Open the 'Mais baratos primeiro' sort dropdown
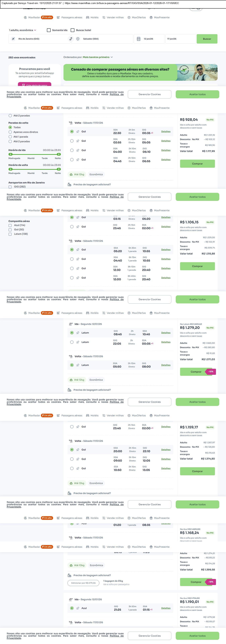 [98, 57]
